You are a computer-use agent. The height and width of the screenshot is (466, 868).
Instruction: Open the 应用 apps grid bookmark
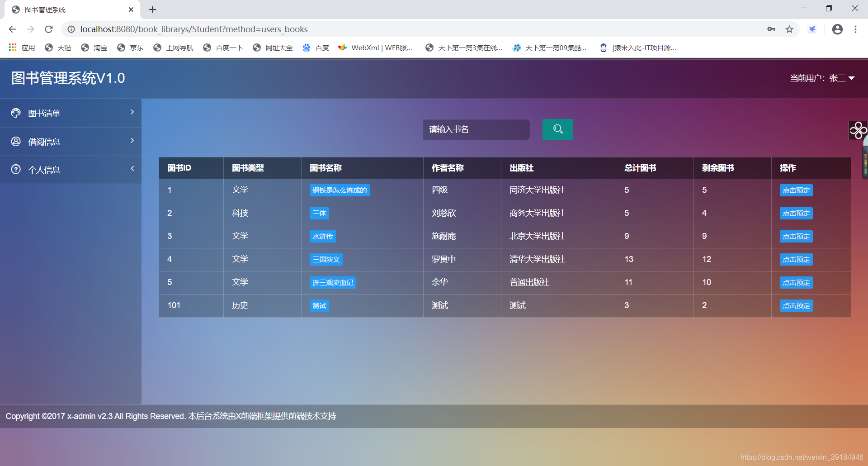22,48
